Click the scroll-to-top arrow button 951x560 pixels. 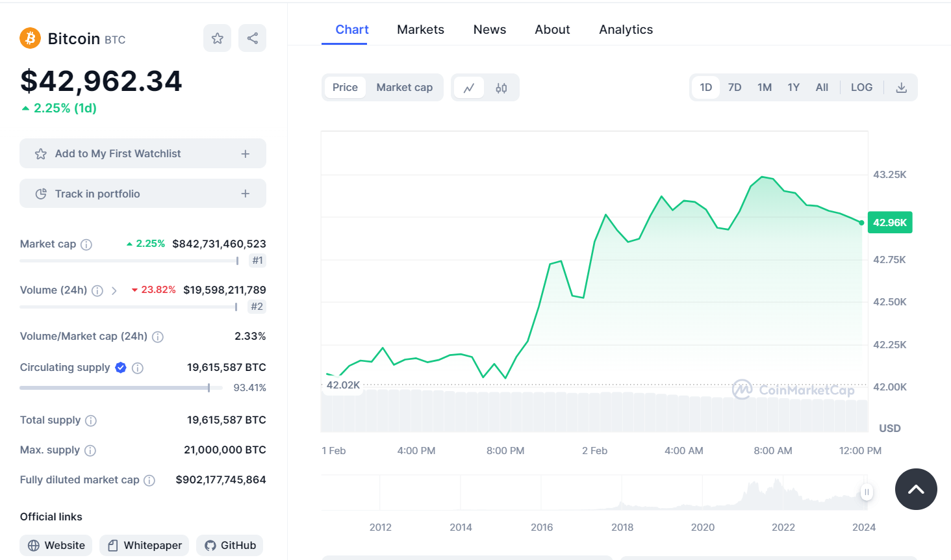916,489
